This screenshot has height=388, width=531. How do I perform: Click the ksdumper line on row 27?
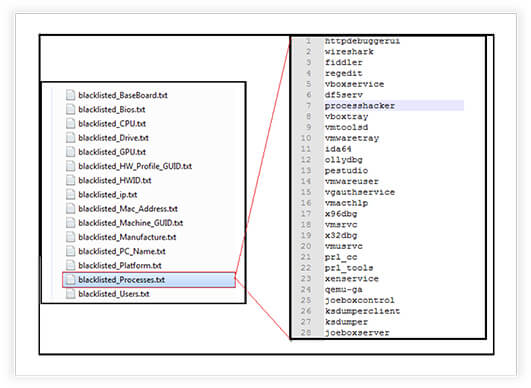click(x=346, y=322)
